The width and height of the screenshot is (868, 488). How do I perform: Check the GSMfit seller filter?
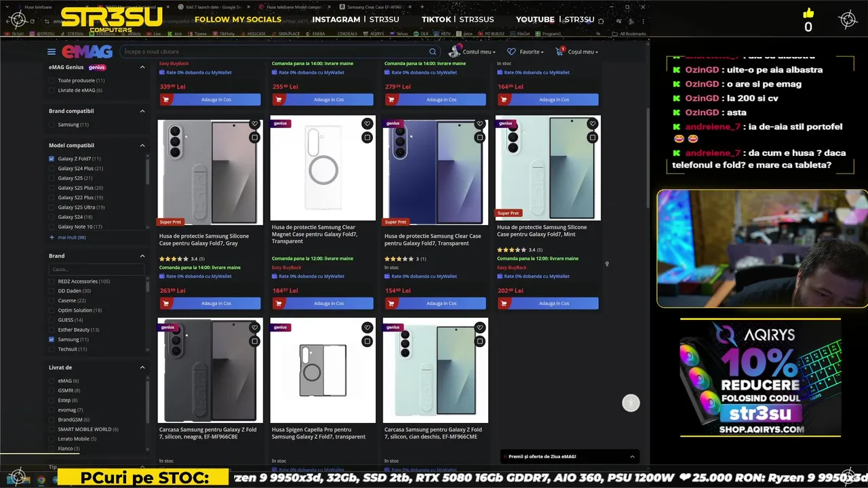52,390
